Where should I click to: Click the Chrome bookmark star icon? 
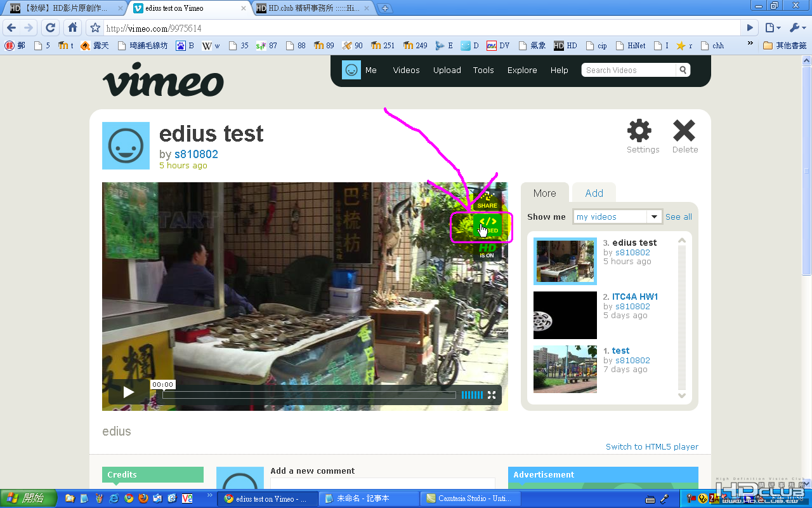coord(95,28)
